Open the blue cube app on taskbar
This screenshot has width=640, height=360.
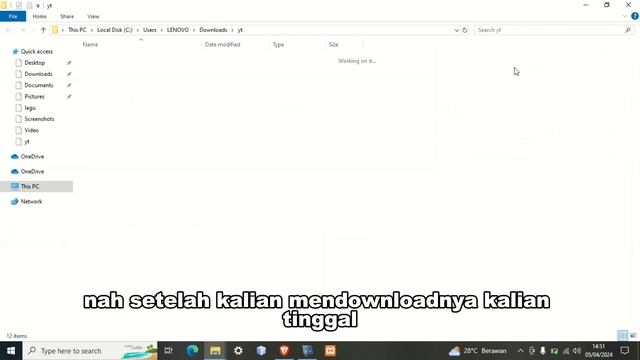[261, 351]
